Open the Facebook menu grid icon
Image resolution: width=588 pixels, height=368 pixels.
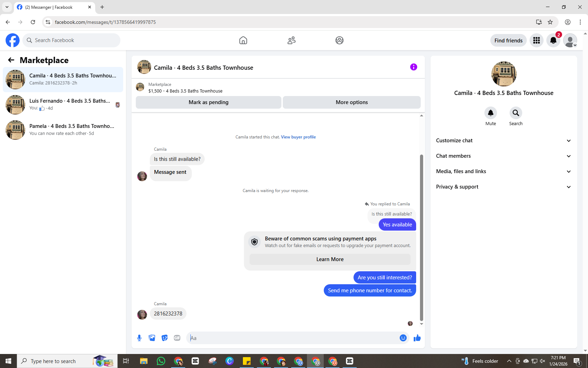[x=537, y=40]
